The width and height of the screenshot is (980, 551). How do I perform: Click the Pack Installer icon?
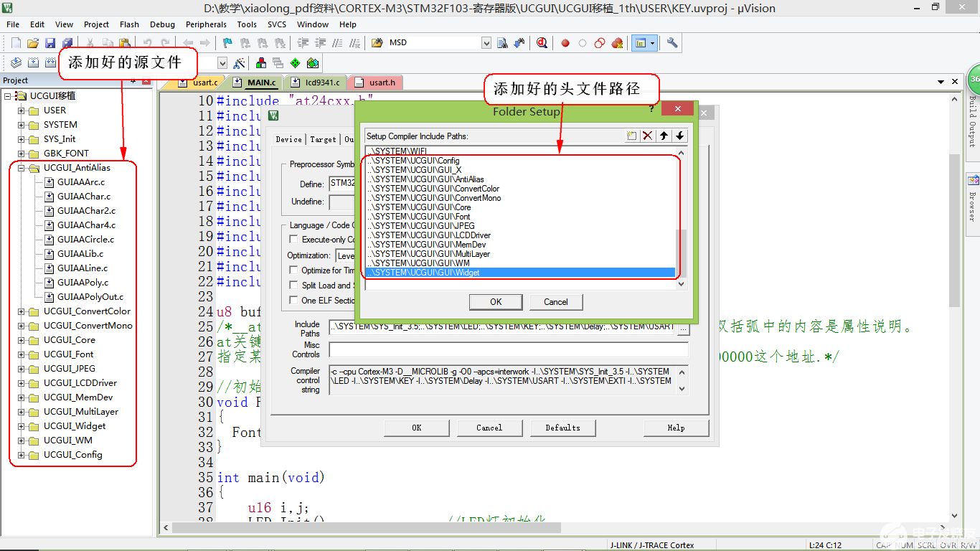[x=312, y=63]
